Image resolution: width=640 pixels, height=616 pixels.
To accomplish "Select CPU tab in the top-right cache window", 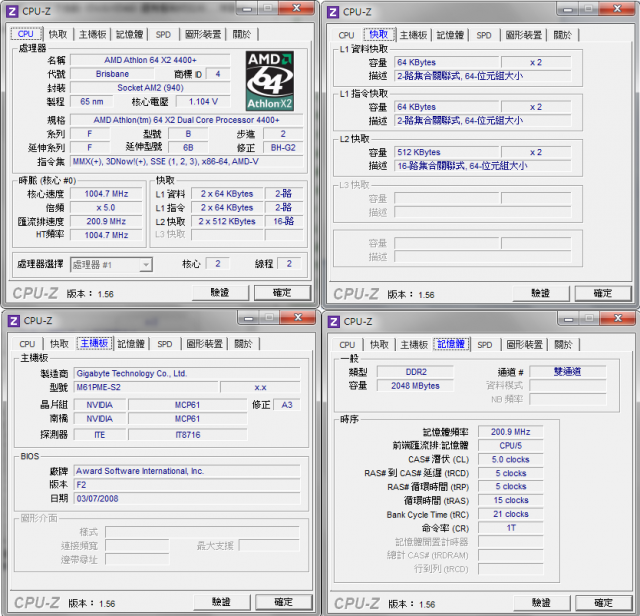I will (346, 35).
